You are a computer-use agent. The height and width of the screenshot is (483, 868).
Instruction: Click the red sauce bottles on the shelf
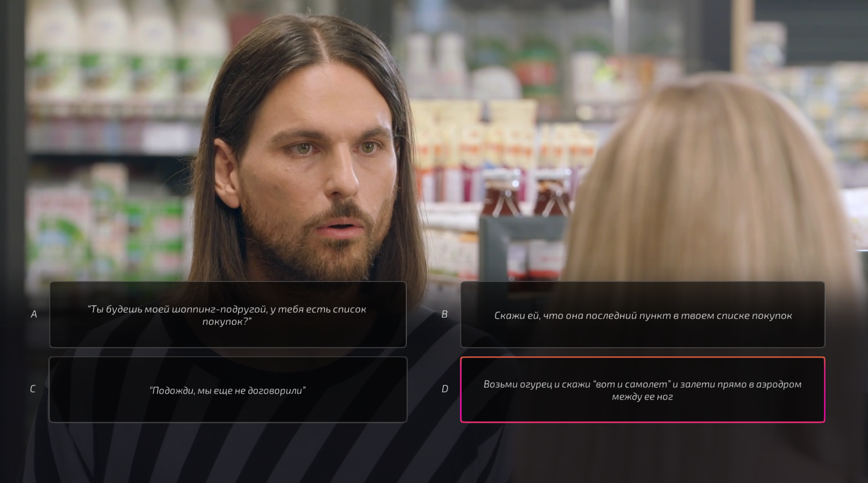point(526,194)
